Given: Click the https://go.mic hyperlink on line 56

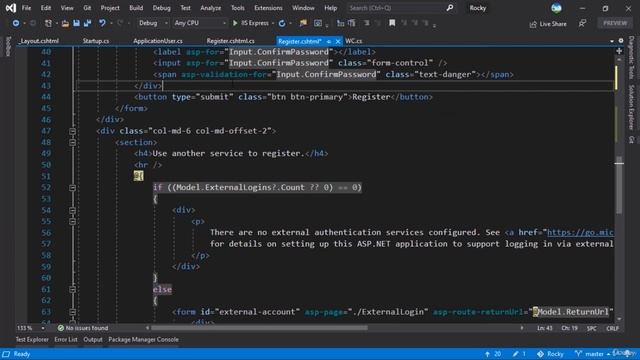Looking at the screenshot, I should 580,232.
